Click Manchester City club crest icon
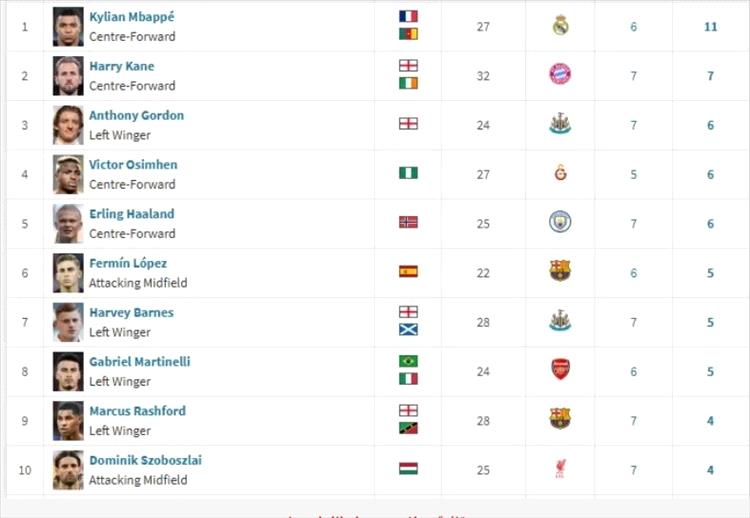 (560, 222)
